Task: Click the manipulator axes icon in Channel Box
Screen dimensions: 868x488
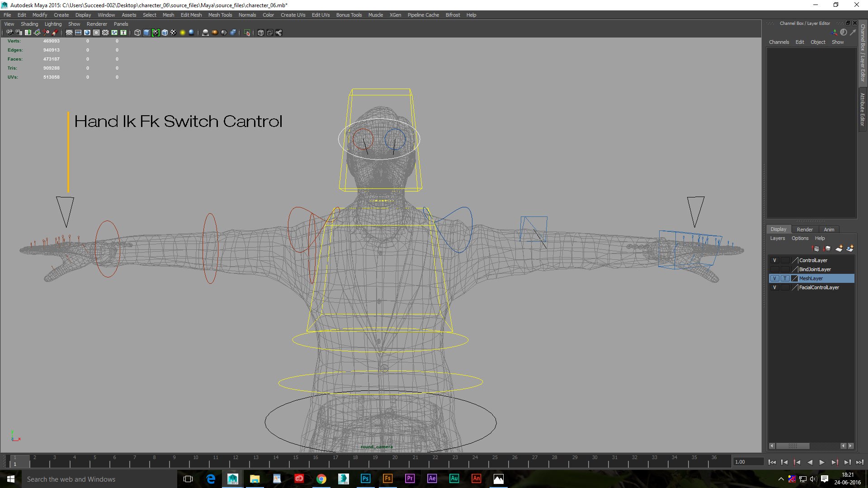Action: (x=834, y=33)
